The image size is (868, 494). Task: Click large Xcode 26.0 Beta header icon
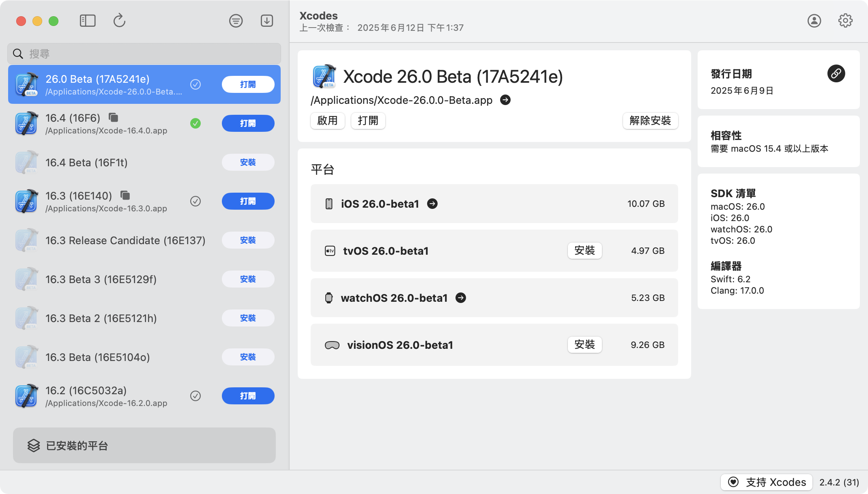324,76
